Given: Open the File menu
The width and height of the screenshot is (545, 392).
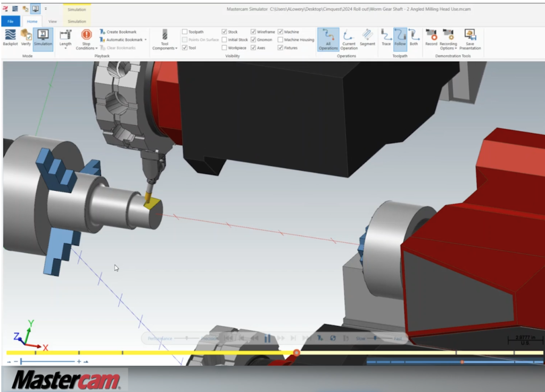Looking at the screenshot, I should pos(11,21).
